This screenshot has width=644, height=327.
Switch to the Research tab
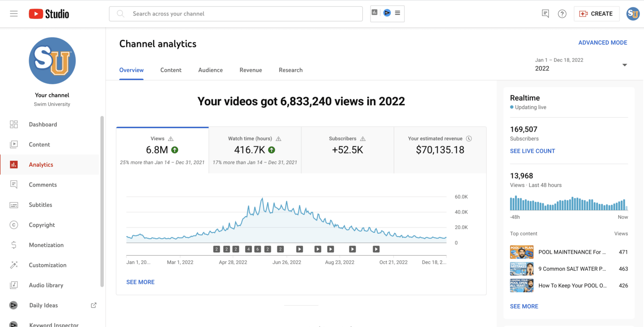click(x=291, y=70)
